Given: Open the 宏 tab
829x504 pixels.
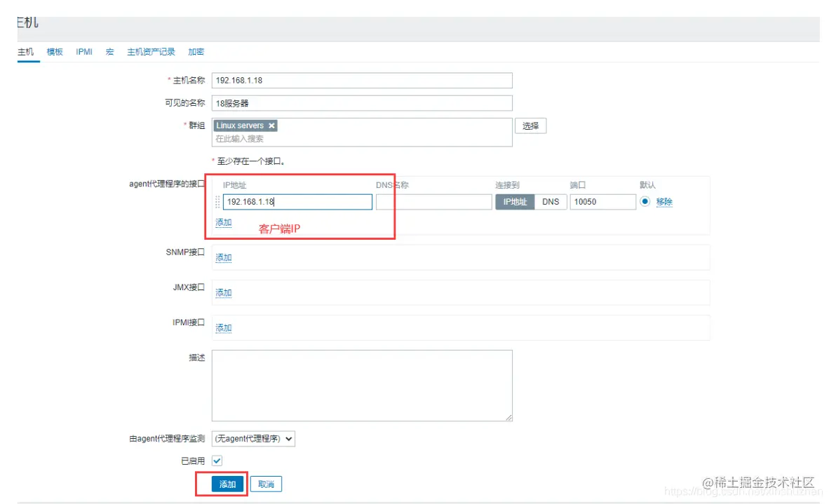Looking at the screenshot, I should (x=110, y=52).
